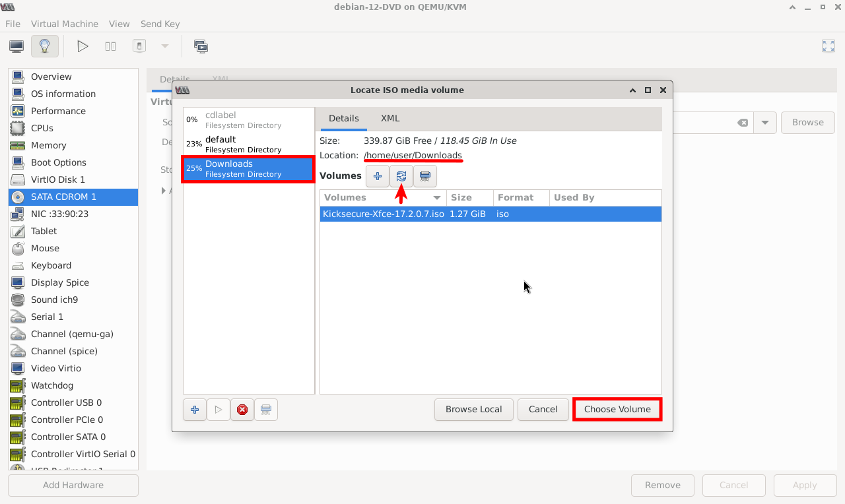This screenshot has width=845, height=504.
Task: Click the add new volume plus icon
Action: pos(378,176)
